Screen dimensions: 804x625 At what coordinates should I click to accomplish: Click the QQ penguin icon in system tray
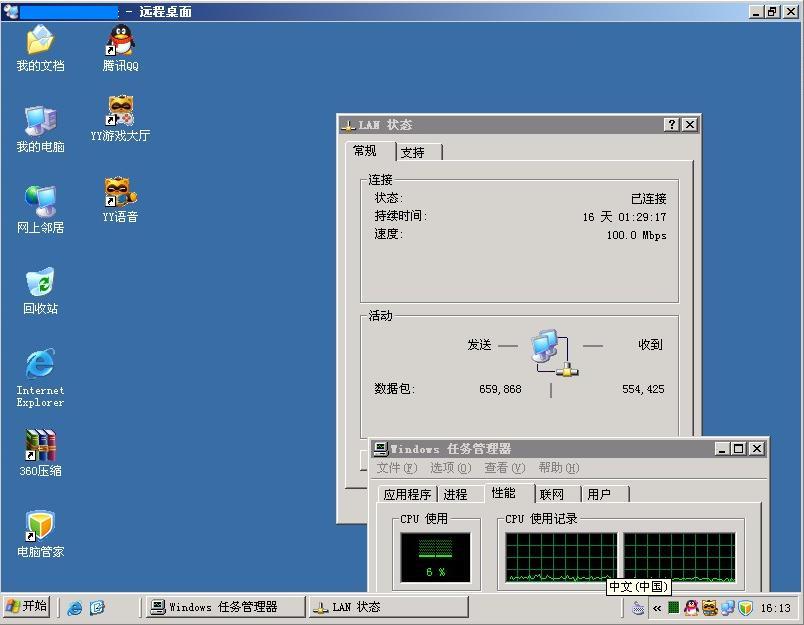pos(692,607)
